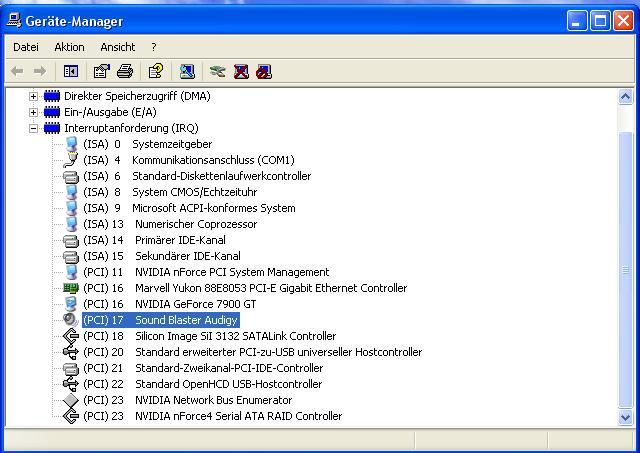The height and width of the screenshot is (453, 640).
Task: Click the diamond icon beside Network Bus Enumerator
Action: [x=71, y=400]
